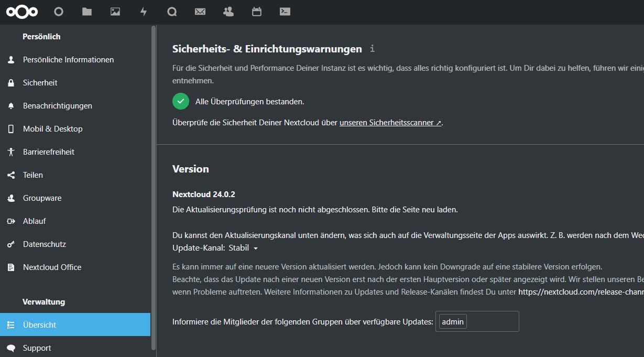Open the nextcloud.com release-channels link
Viewport: 644px width, 357px height.
[581, 292]
